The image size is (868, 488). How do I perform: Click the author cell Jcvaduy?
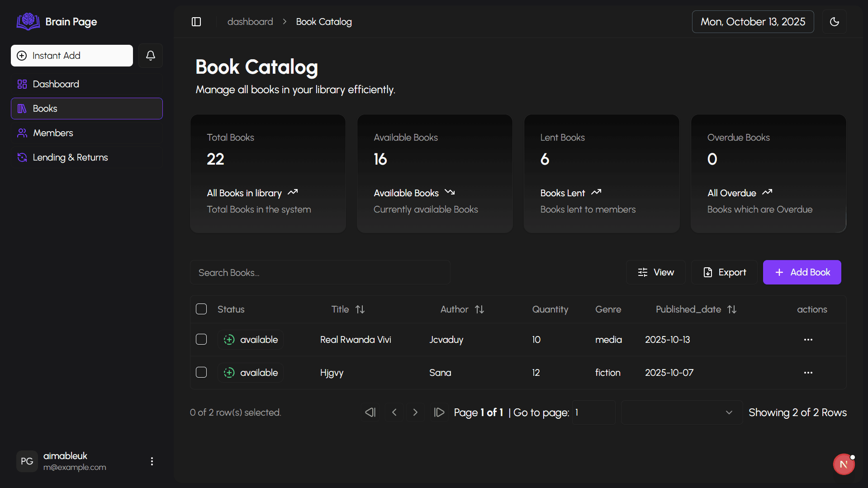coord(446,340)
